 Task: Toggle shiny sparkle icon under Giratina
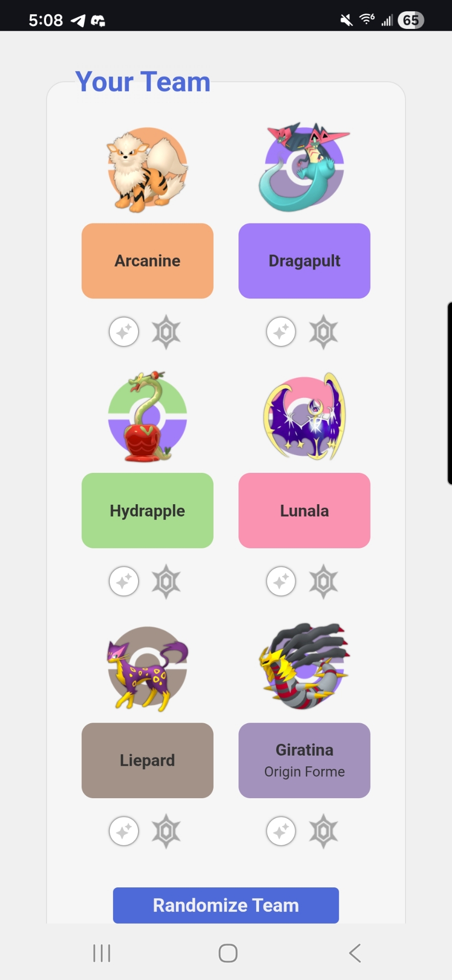[281, 832]
